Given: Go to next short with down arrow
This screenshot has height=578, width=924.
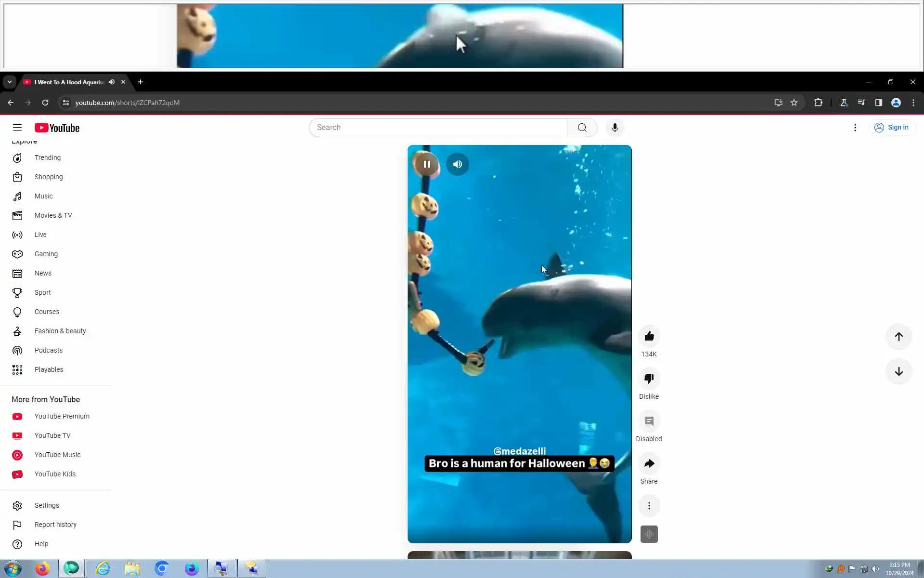Looking at the screenshot, I should (x=898, y=371).
